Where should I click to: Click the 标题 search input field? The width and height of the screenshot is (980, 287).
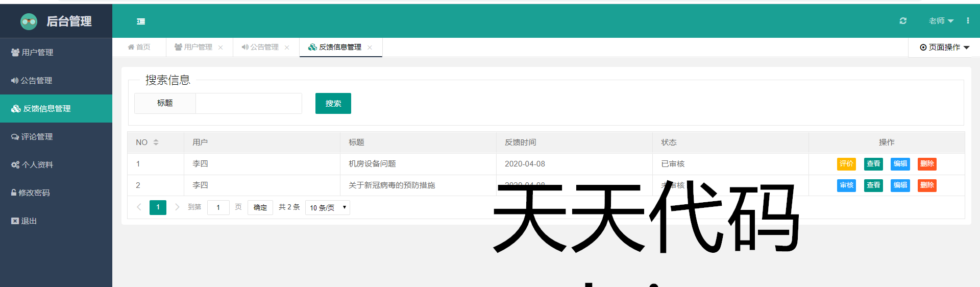pyautogui.click(x=249, y=104)
